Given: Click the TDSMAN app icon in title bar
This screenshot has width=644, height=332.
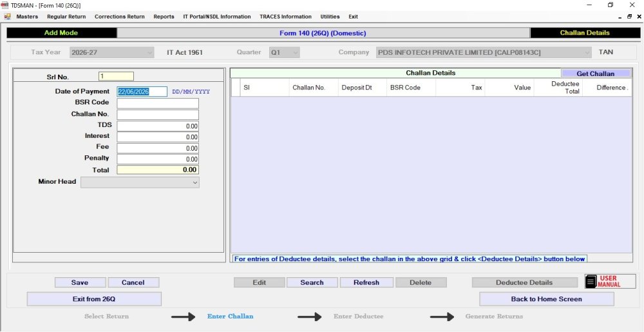Looking at the screenshot, I should coord(5,5).
